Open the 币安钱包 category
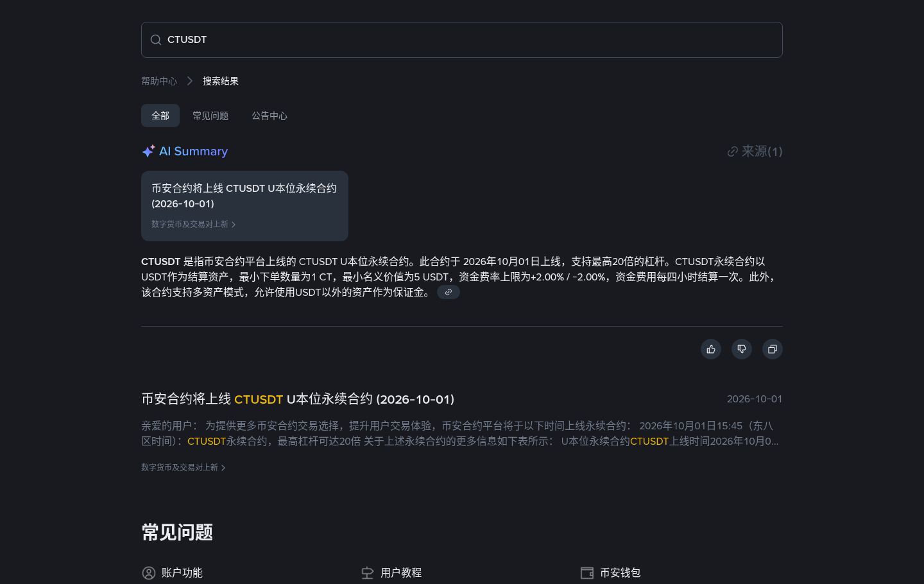Screen dimensions: 924x584 620,572
